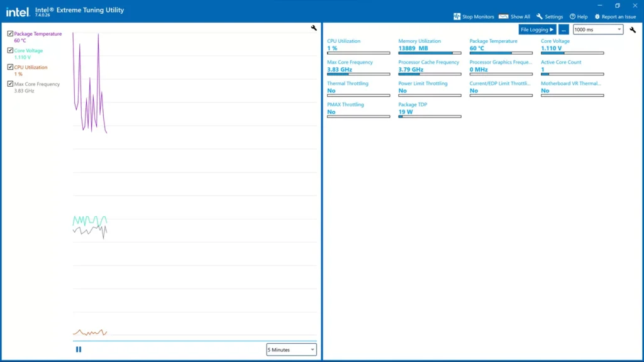
Task: Open the 1000 ms polling interval dropdown
Action: [x=598, y=30]
